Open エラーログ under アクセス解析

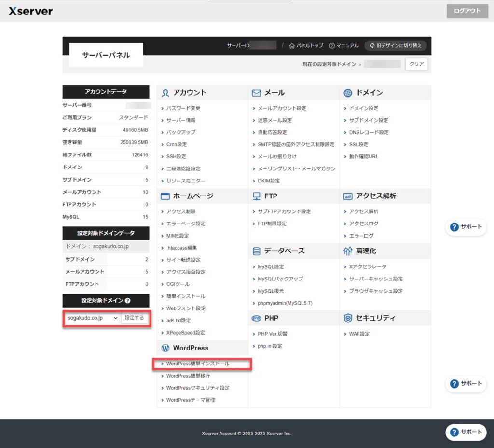(x=361, y=236)
